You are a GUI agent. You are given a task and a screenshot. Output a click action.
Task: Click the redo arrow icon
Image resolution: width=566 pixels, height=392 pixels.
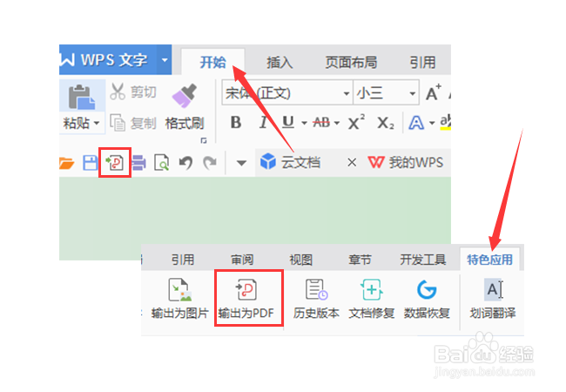click(x=209, y=163)
